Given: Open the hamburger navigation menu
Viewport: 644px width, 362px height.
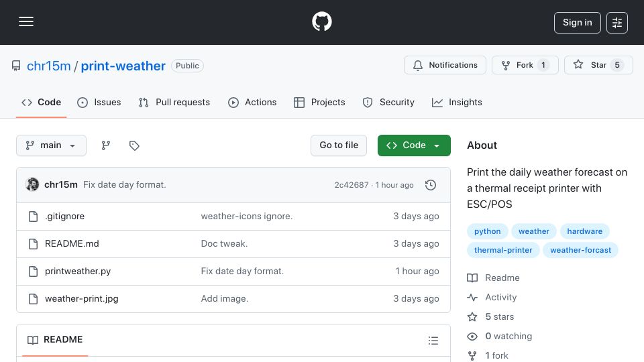Looking at the screenshot, I should point(26,21).
